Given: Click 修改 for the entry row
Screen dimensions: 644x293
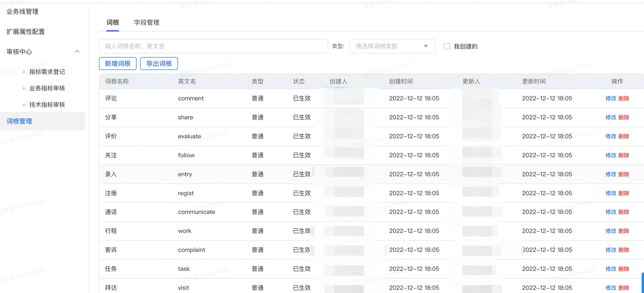Looking at the screenshot, I should 611,174.
